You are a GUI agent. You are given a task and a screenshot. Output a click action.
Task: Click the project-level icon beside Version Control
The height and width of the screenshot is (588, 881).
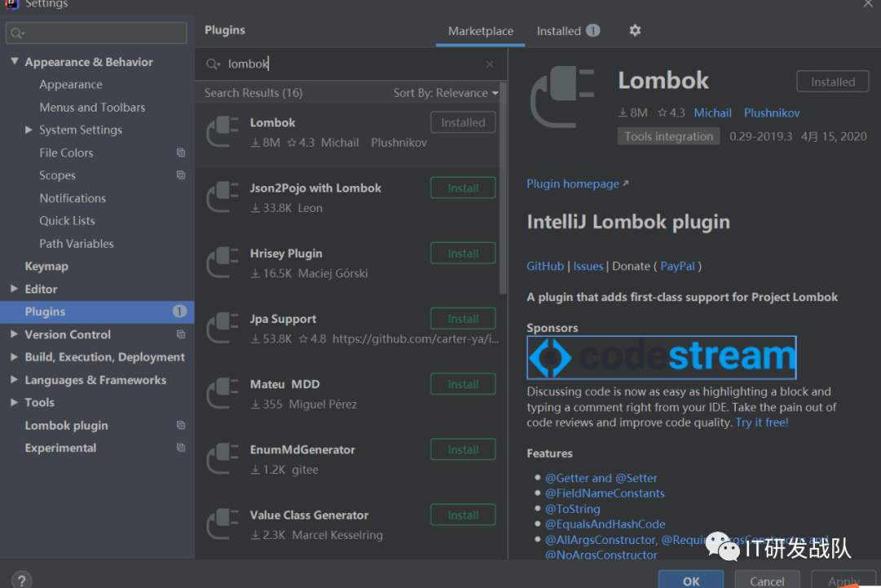tap(181, 334)
